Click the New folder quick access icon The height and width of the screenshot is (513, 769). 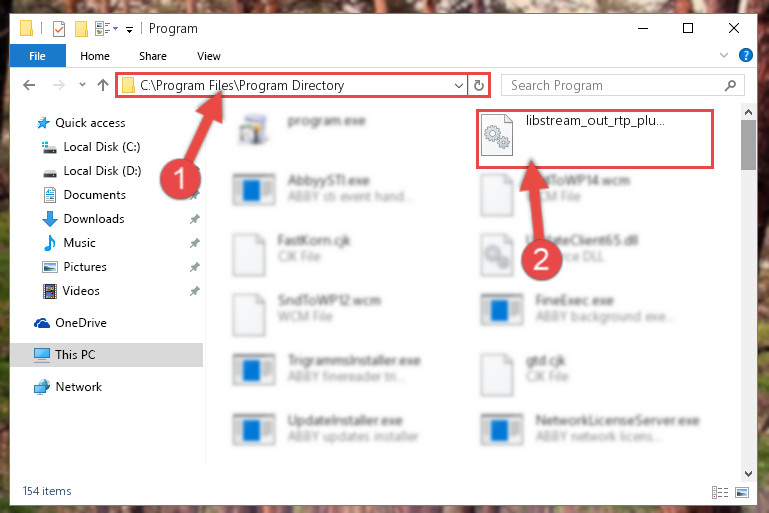click(81, 29)
